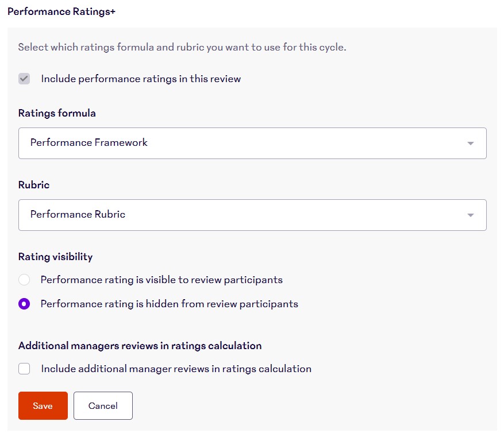Click the Rubric dropdown caret arrow
Viewport: 504px width, 437px height.
[x=470, y=215]
